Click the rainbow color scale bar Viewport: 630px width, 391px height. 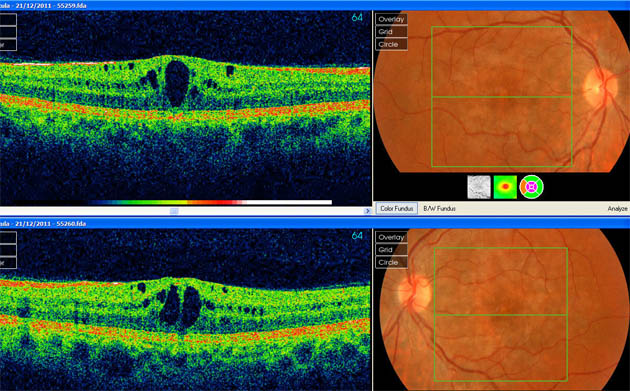(x=209, y=202)
